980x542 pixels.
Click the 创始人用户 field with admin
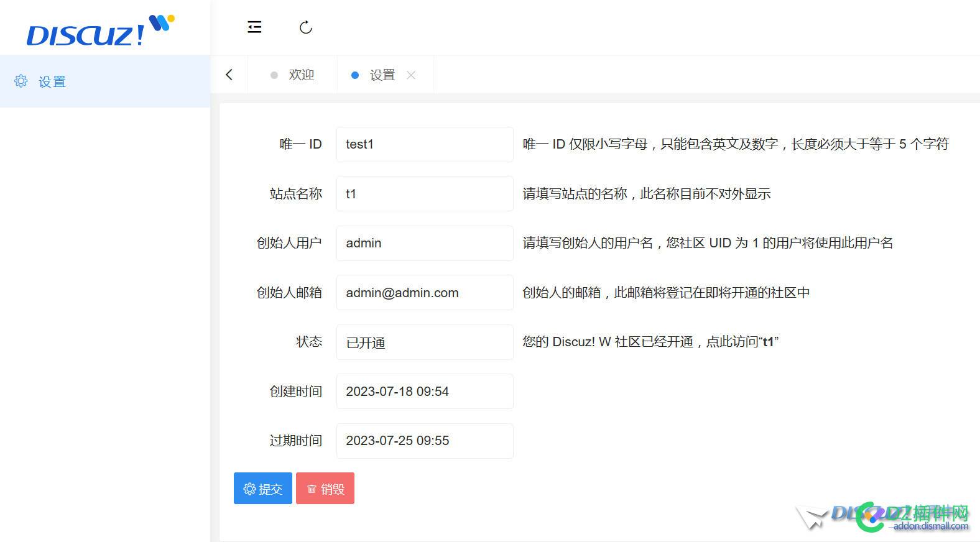(425, 243)
